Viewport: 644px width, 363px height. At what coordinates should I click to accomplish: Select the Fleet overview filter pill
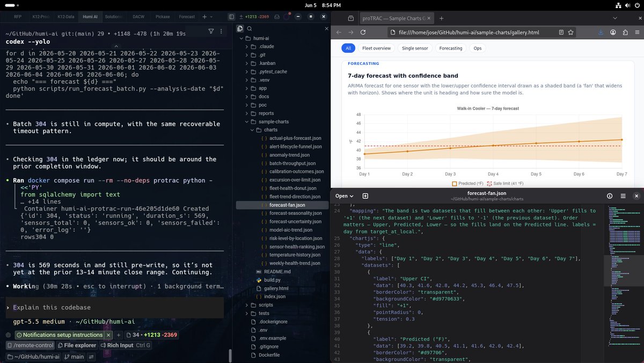pos(376,48)
